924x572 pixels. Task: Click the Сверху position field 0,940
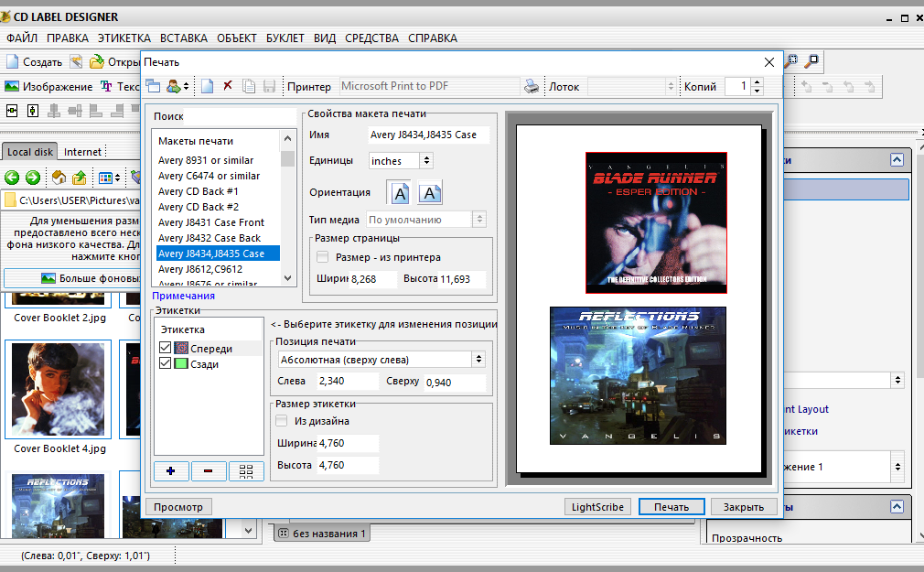tap(455, 383)
